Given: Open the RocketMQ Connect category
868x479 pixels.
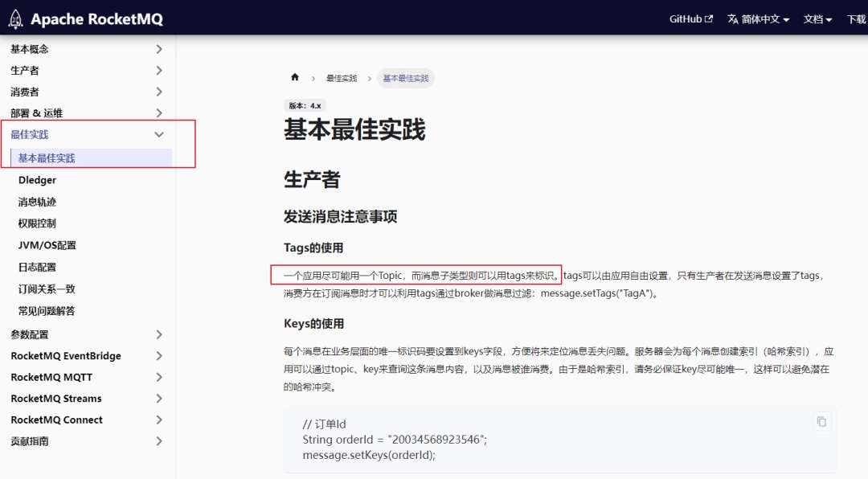Looking at the screenshot, I should tap(56, 420).
